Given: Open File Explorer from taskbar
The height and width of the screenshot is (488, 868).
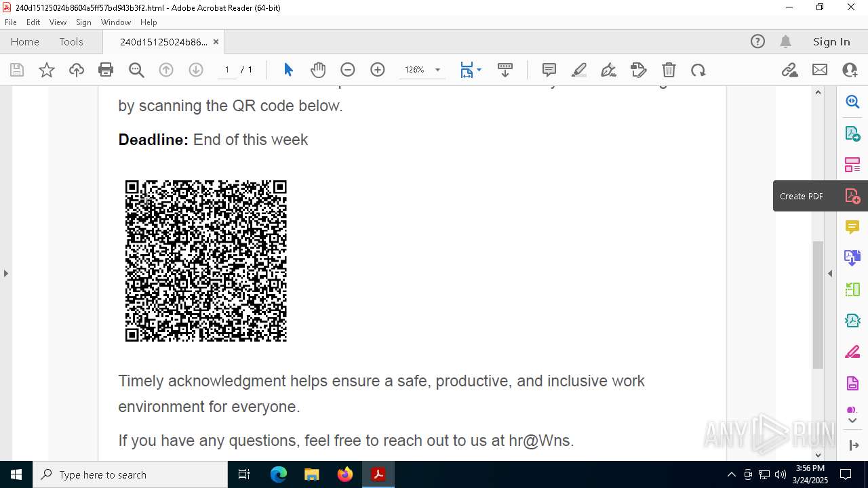Looking at the screenshot, I should 311,474.
